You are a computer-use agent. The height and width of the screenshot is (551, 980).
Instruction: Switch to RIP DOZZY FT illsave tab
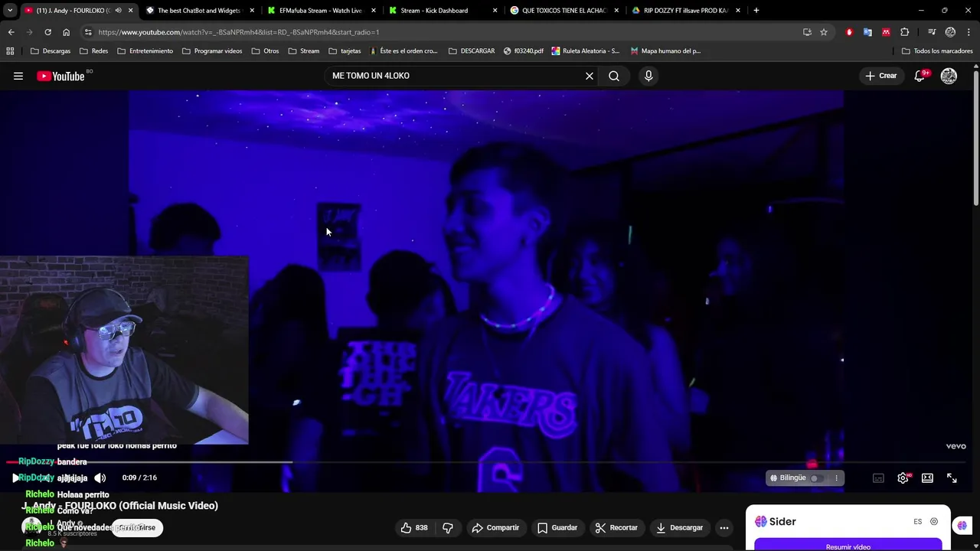(686, 11)
